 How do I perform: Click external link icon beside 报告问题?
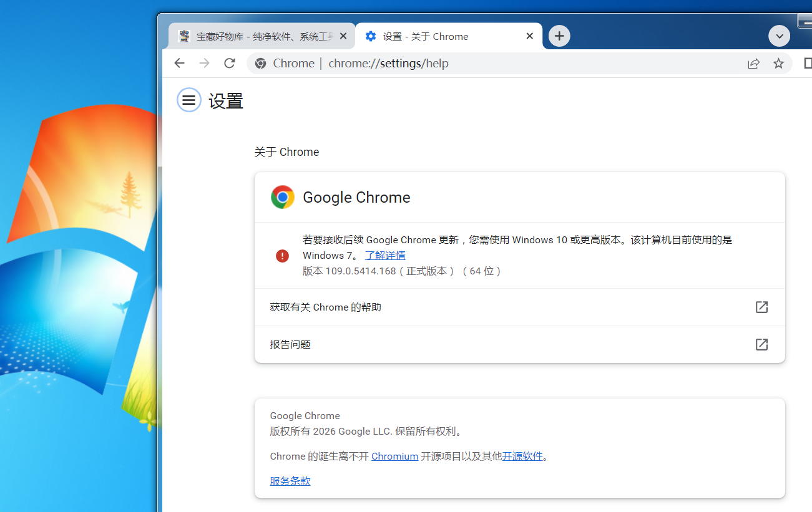(761, 344)
